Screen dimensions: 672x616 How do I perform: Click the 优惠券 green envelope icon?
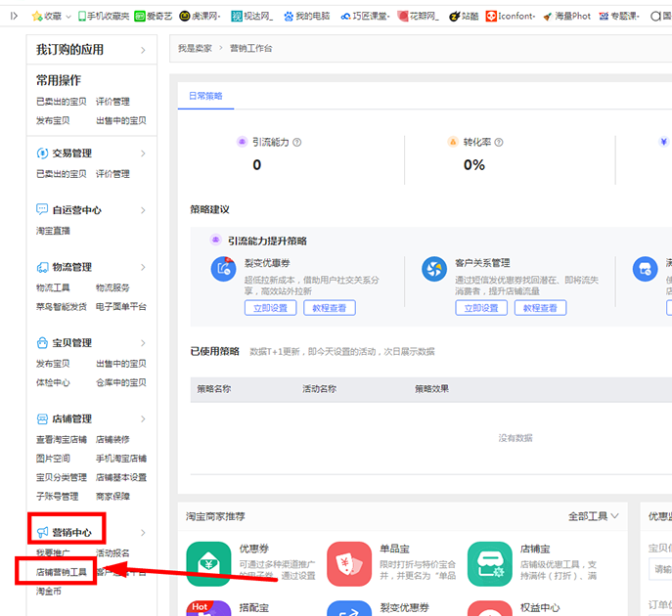tap(207, 562)
